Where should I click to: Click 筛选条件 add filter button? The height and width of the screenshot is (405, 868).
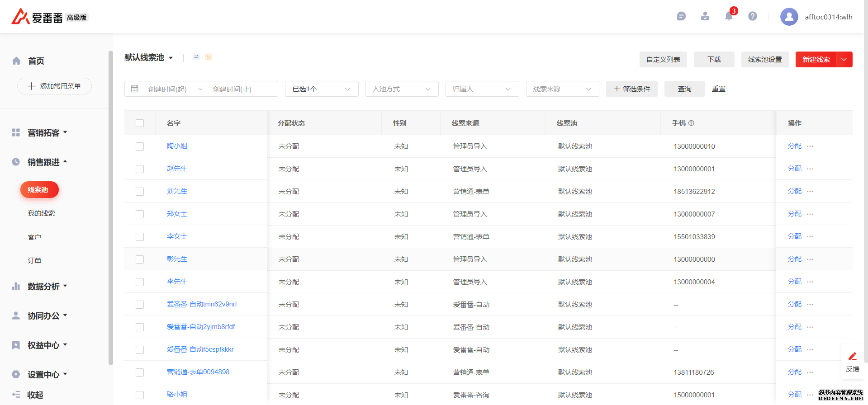tap(632, 89)
